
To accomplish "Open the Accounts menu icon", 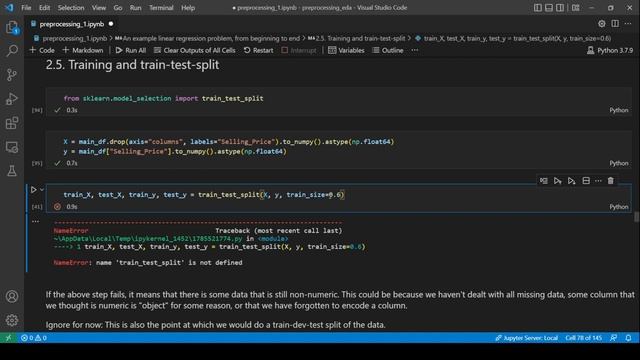I will [x=12, y=296].
